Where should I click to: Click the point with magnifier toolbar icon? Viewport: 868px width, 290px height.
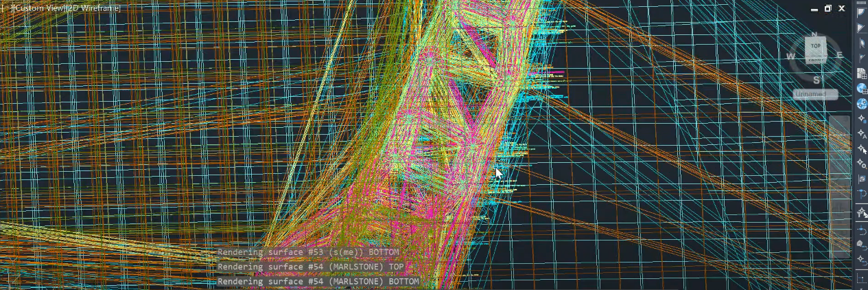tap(862, 164)
